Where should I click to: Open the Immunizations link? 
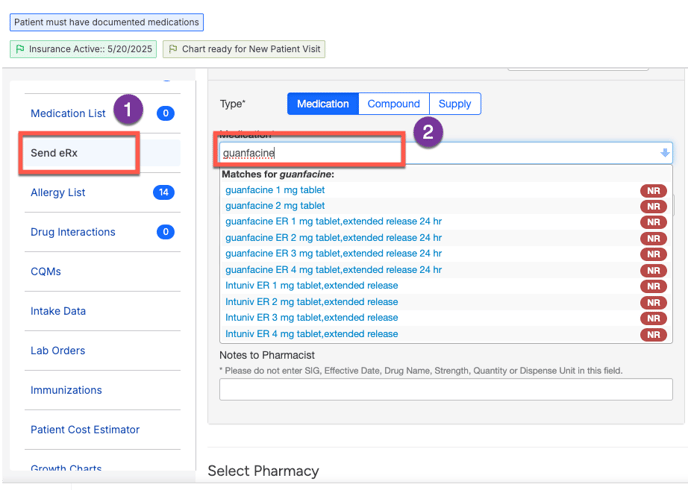pos(66,390)
